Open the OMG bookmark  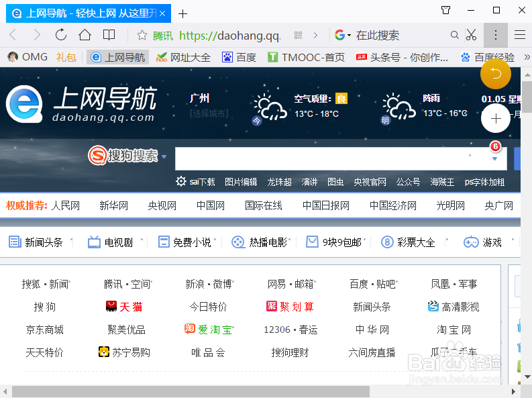pos(28,57)
